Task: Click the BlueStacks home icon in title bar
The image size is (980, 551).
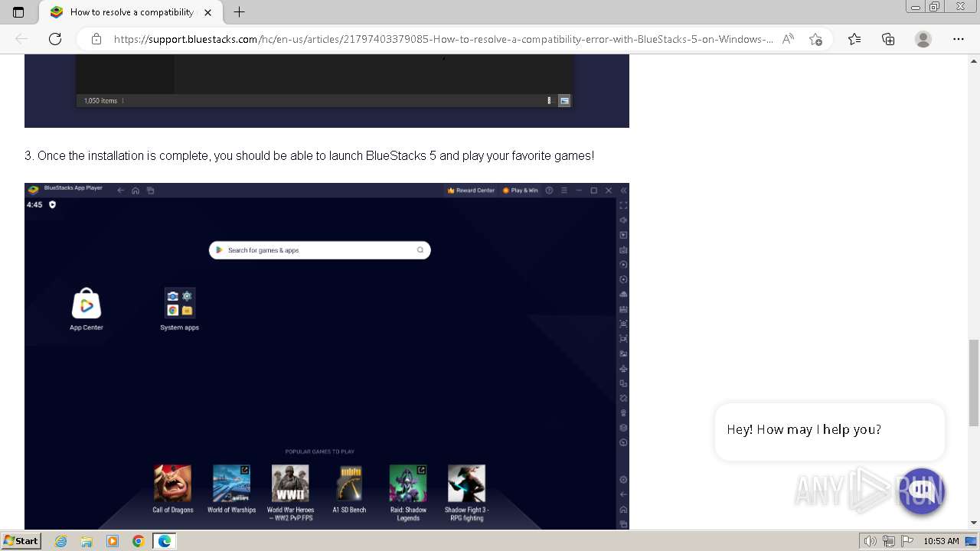Action: [136, 191]
